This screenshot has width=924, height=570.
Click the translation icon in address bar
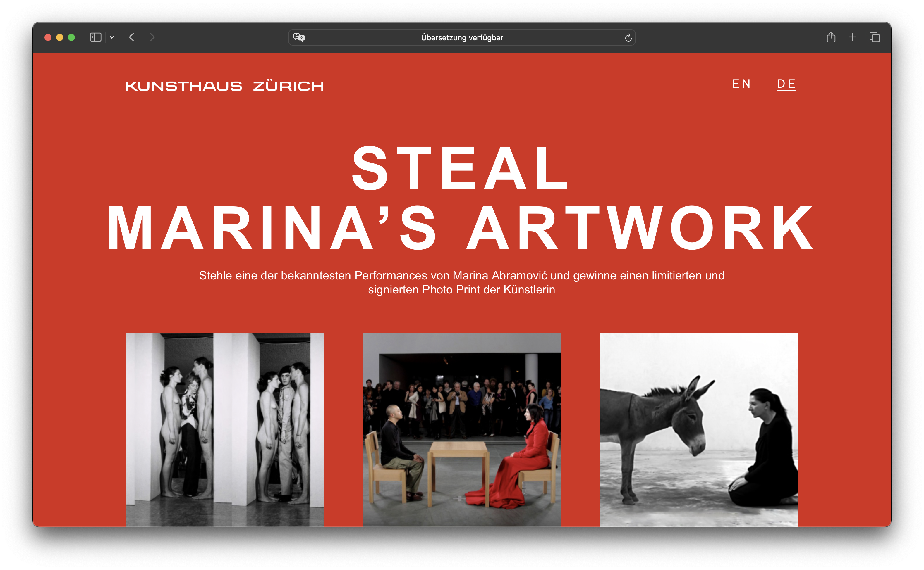click(299, 37)
